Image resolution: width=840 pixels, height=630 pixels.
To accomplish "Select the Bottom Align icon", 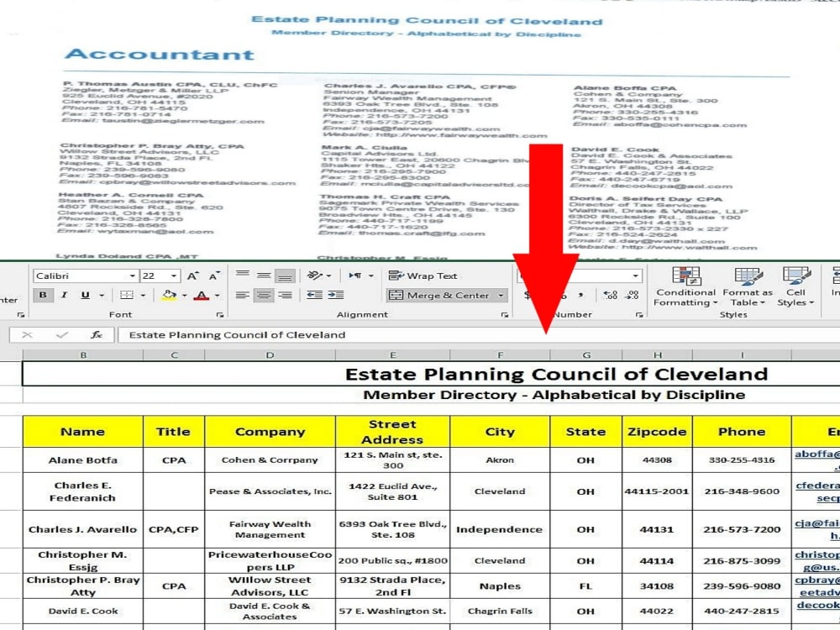I will pos(285,276).
